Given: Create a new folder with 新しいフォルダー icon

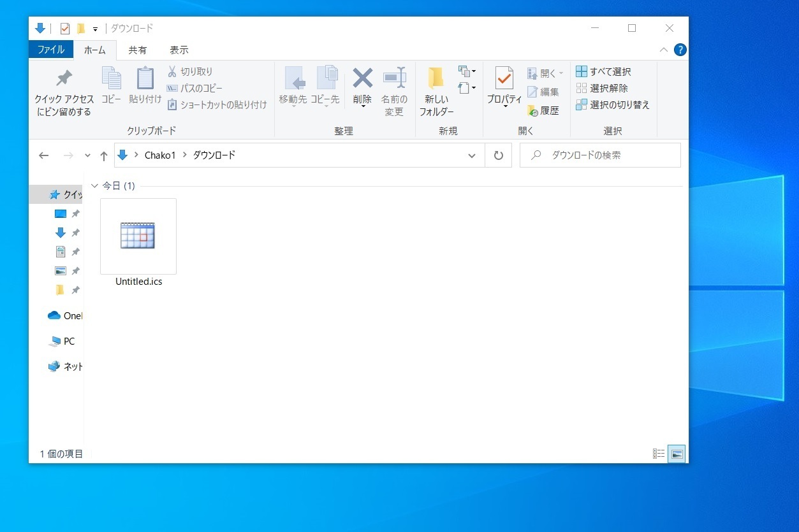Looking at the screenshot, I should (x=436, y=78).
